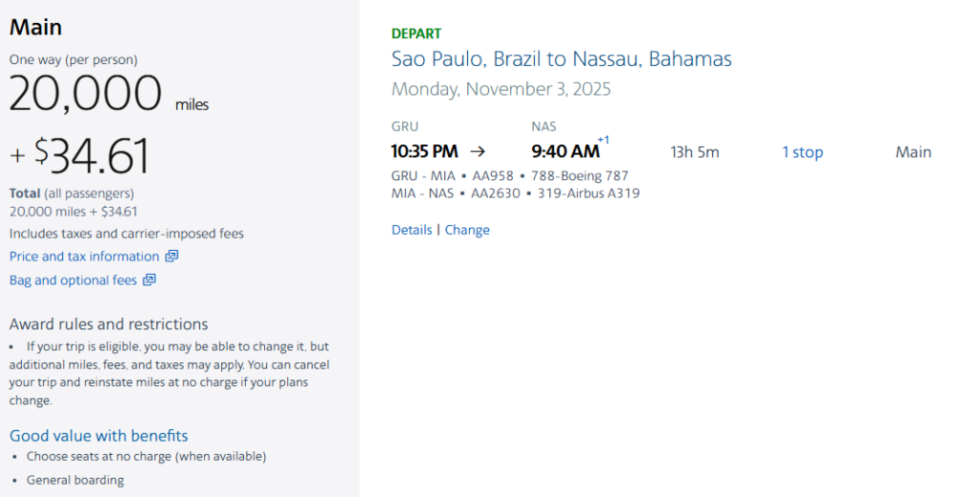This screenshot has width=980, height=497.
Task: Click the Monday, November 3, 2025 date
Action: (x=501, y=90)
